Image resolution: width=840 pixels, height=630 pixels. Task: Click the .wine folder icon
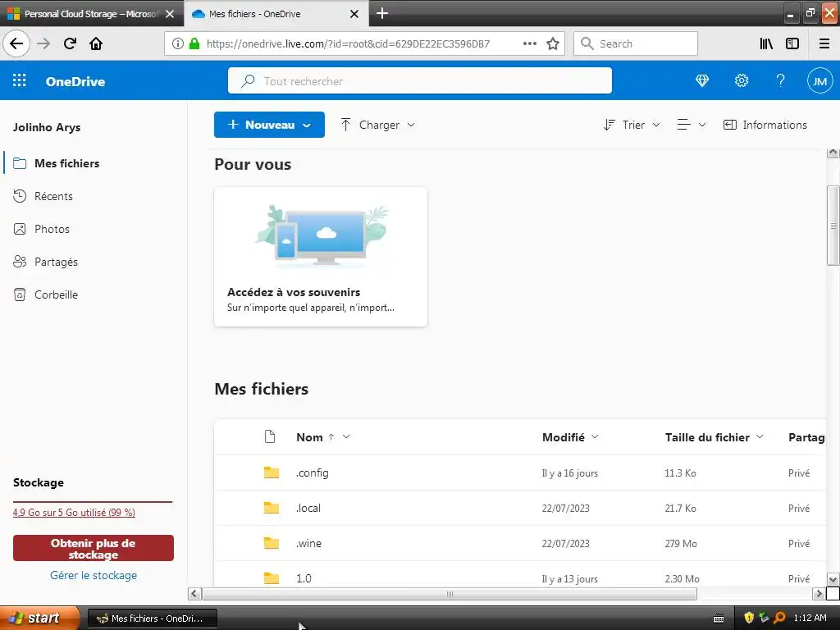pyautogui.click(x=272, y=543)
